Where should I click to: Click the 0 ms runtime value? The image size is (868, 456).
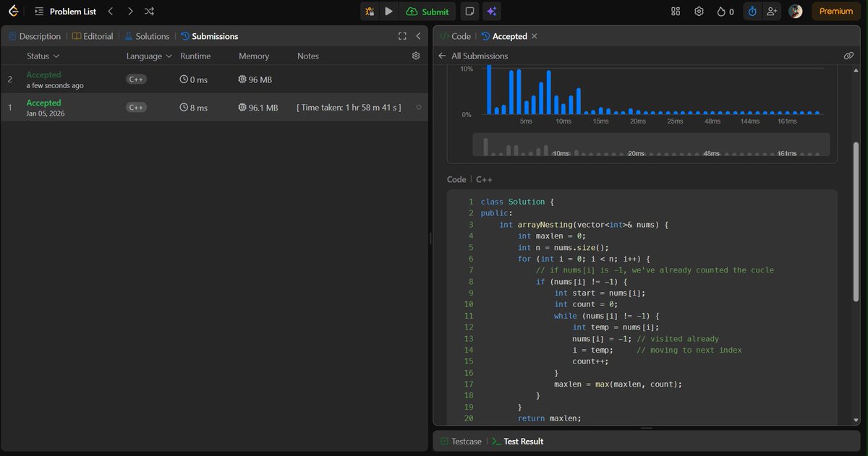click(194, 79)
